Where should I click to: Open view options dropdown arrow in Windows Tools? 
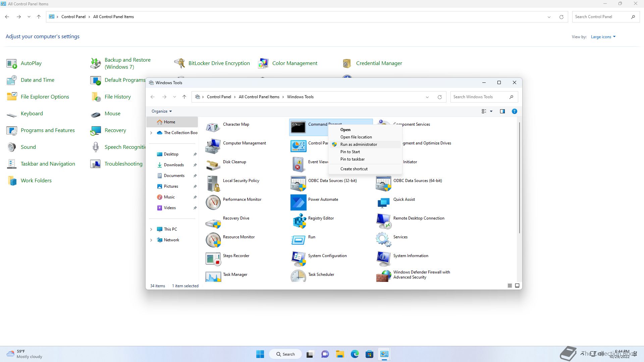[491, 111]
